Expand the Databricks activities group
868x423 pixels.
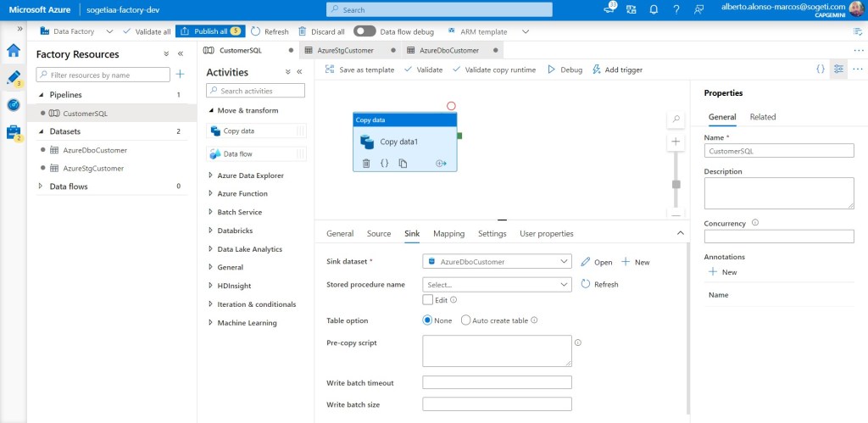(x=210, y=231)
